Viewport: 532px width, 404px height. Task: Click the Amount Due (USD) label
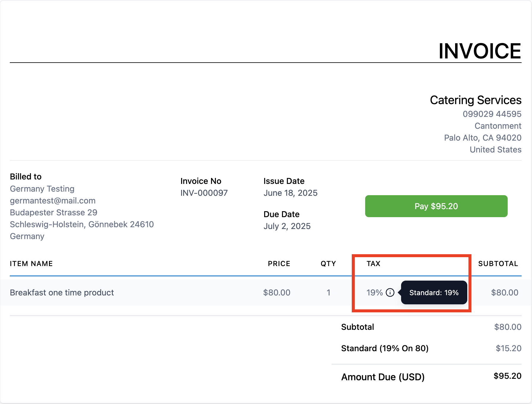tap(383, 377)
